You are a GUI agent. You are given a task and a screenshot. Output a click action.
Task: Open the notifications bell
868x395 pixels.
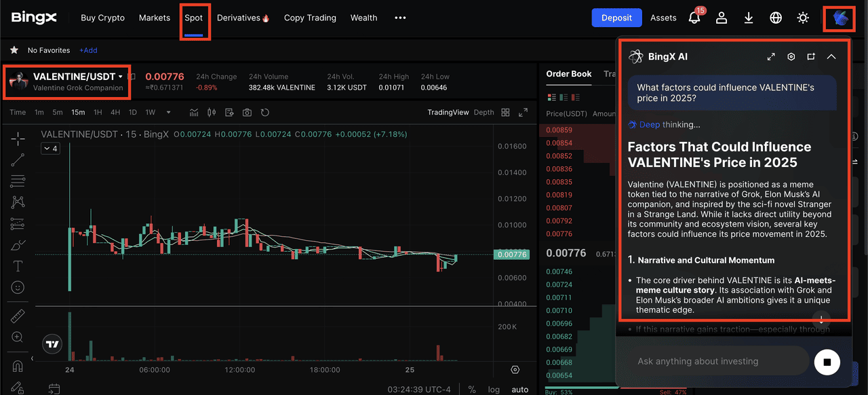coord(694,18)
